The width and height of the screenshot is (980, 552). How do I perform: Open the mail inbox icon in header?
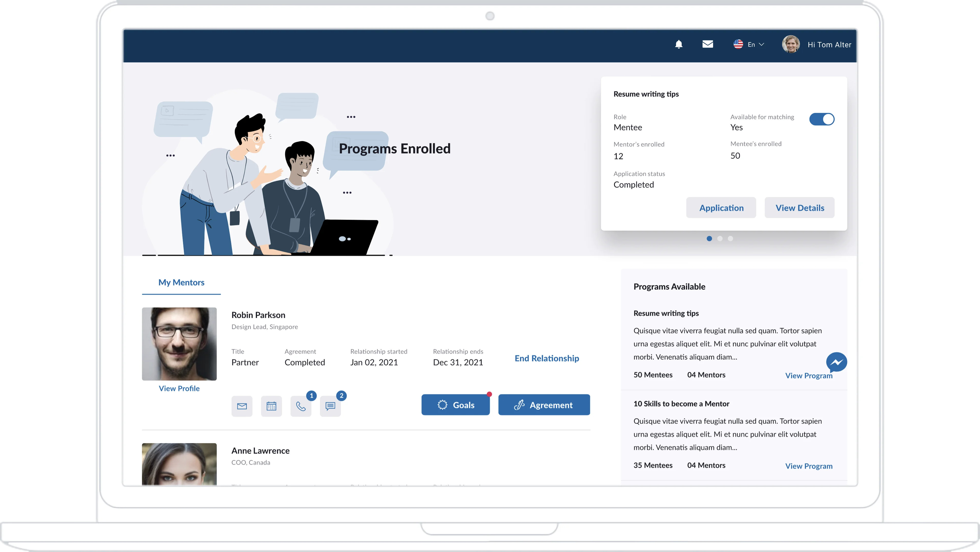click(708, 44)
